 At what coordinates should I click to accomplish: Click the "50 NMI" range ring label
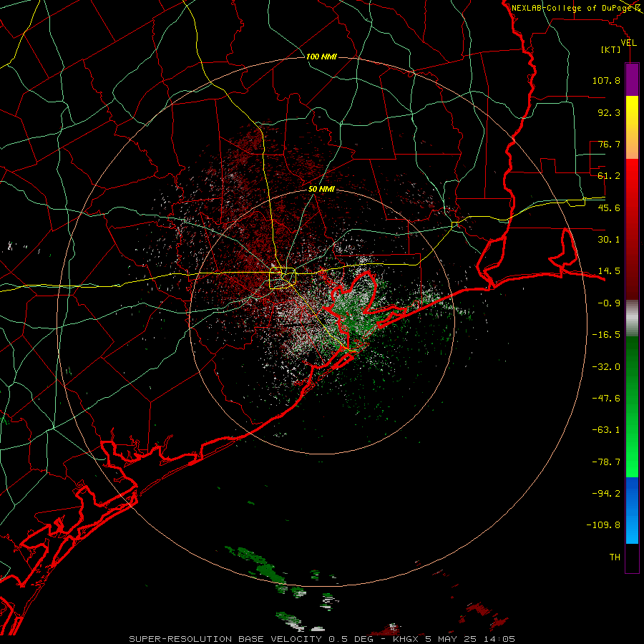point(321,189)
